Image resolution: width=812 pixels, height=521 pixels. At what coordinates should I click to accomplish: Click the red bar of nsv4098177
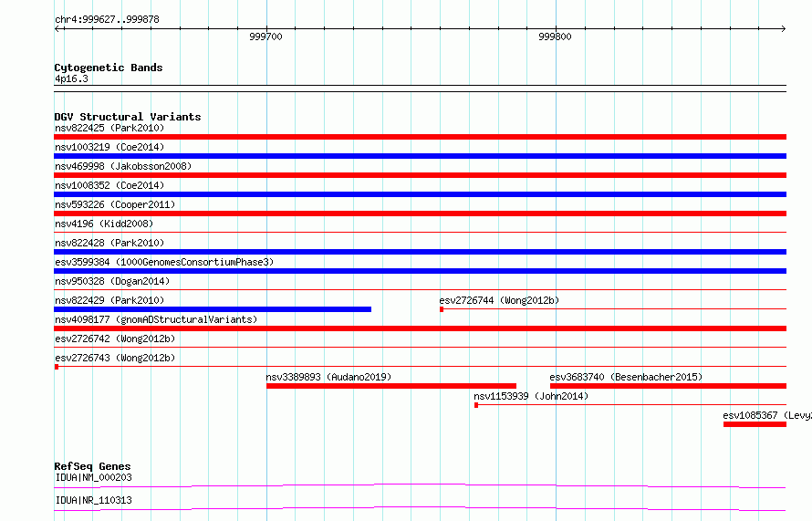tap(420, 328)
